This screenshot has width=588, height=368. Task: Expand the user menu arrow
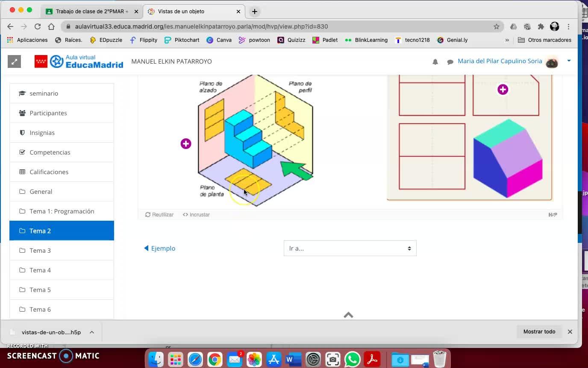click(x=569, y=61)
